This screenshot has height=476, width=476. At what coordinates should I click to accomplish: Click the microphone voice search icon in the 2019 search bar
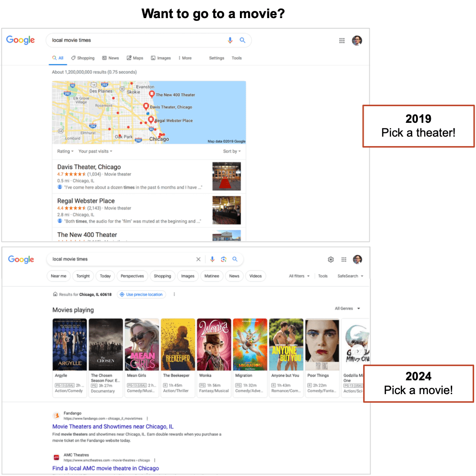coord(230,40)
